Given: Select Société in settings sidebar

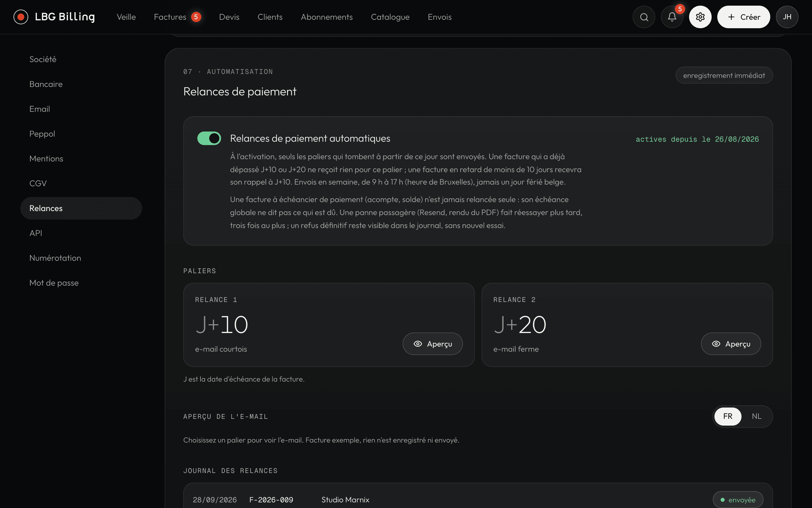Looking at the screenshot, I should pos(81,59).
